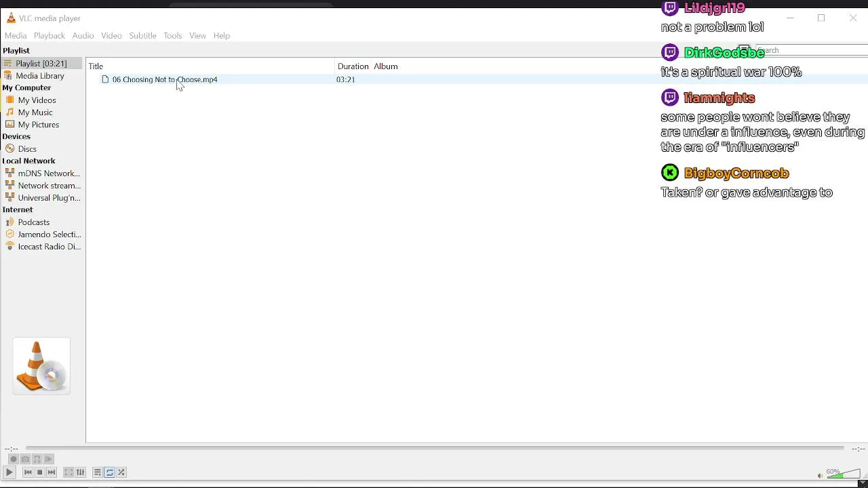Viewport: 868px width, 488px height.
Task: Click on the playback seek bar
Action: [x=435, y=448]
